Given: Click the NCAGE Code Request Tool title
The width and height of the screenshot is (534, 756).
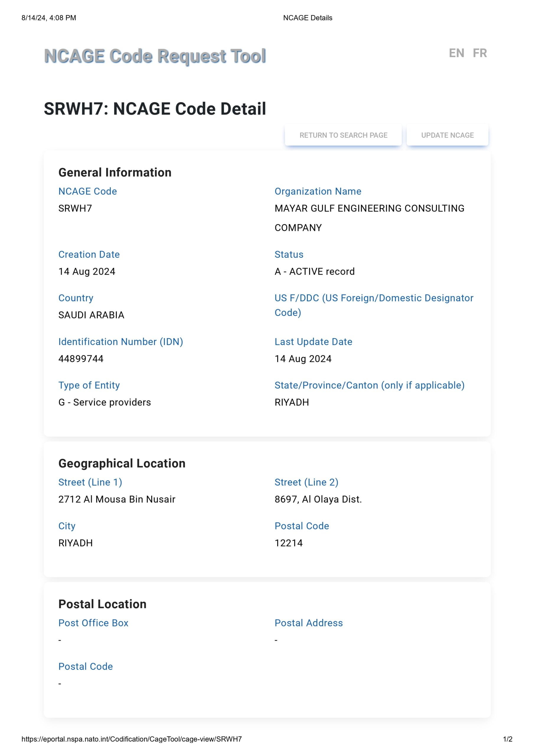Looking at the screenshot, I should (155, 56).
